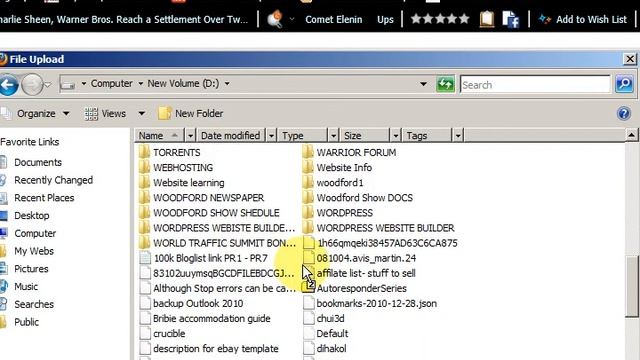This screenshot has height=360, width=640.
Task: Select affilate list- stuff to sell file
Action: 359,273
